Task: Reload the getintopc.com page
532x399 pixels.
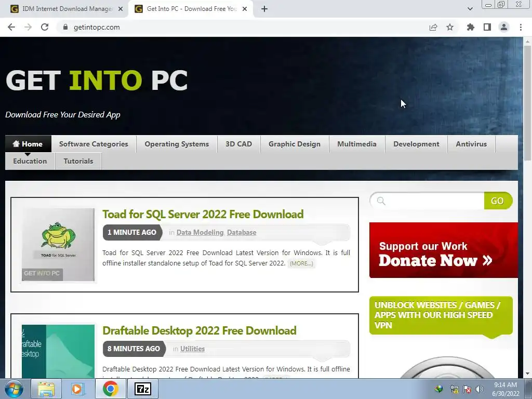Action: 45,27
